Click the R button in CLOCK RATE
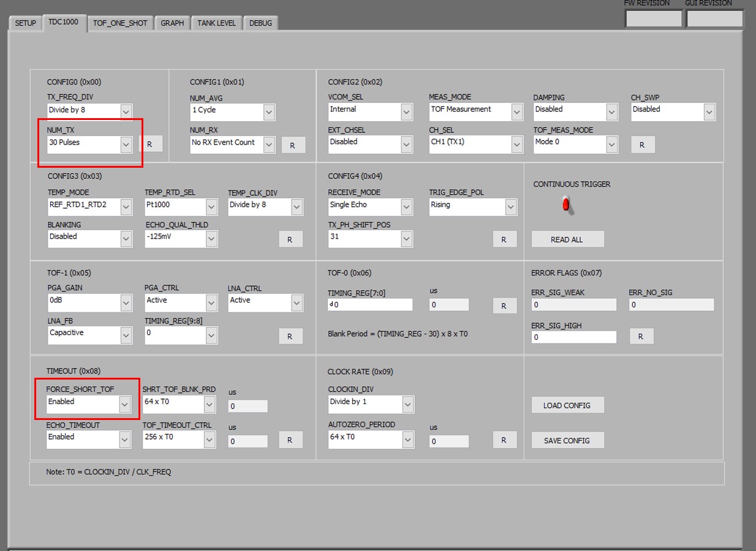 coord(504,440)
